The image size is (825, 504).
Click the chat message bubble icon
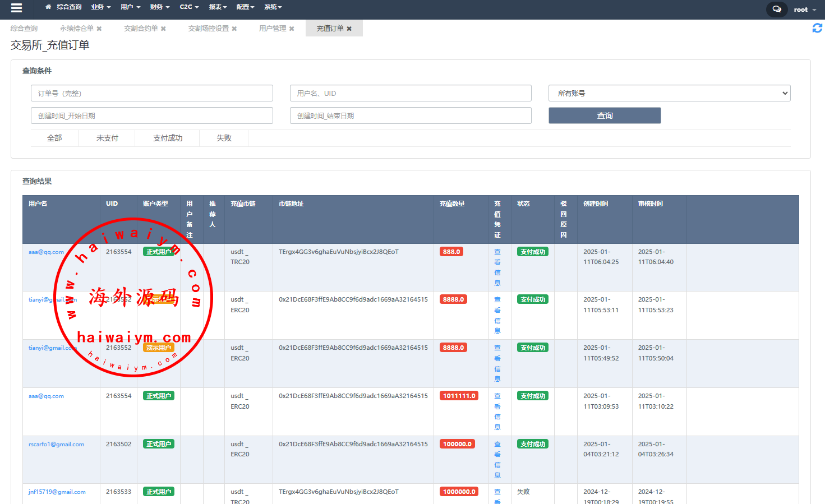(776, 10)
